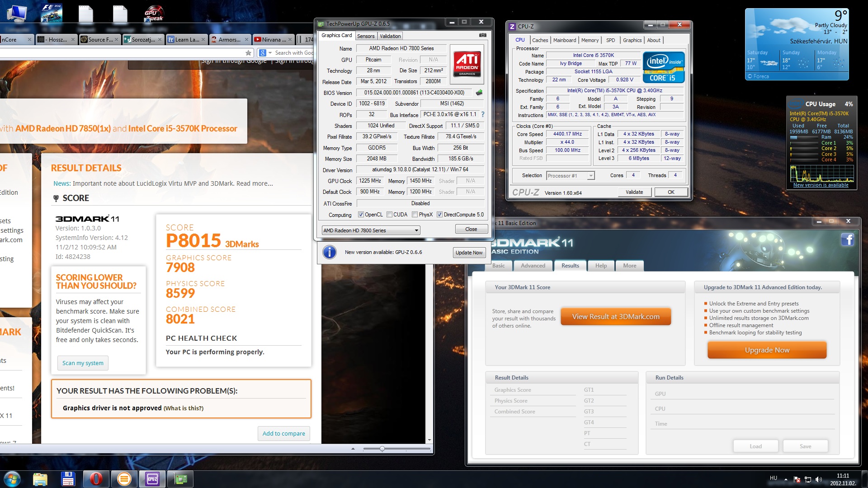Click the browser zoom slider handle
The width and height of the screenshot is (868, 488).
[382, 449]
